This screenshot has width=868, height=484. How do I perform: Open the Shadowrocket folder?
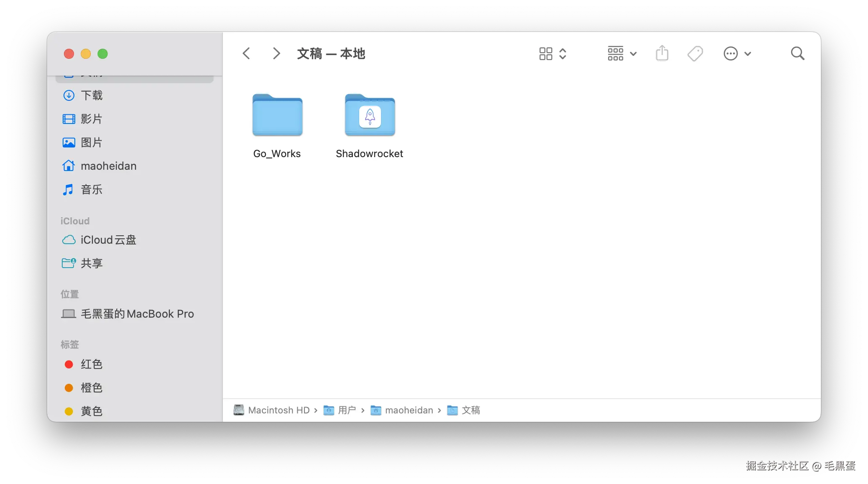coord(369,116)
